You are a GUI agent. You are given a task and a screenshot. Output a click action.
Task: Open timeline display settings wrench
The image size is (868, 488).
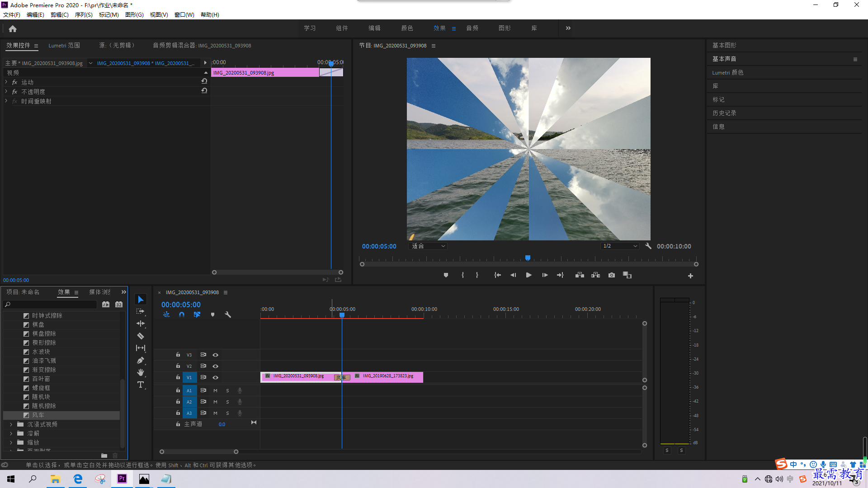pyautogui.click(x=228, y=314)
